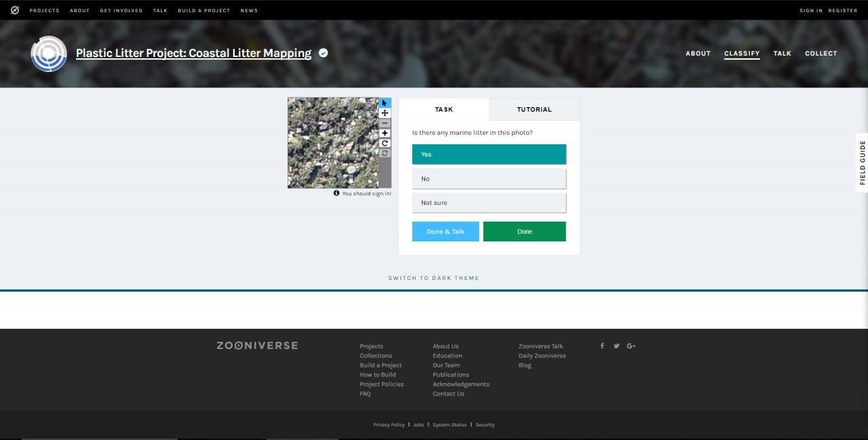868x440 pixels.
Task: Select the pan/move image tool
Action: pyautogui.click(x=384, y=113)
